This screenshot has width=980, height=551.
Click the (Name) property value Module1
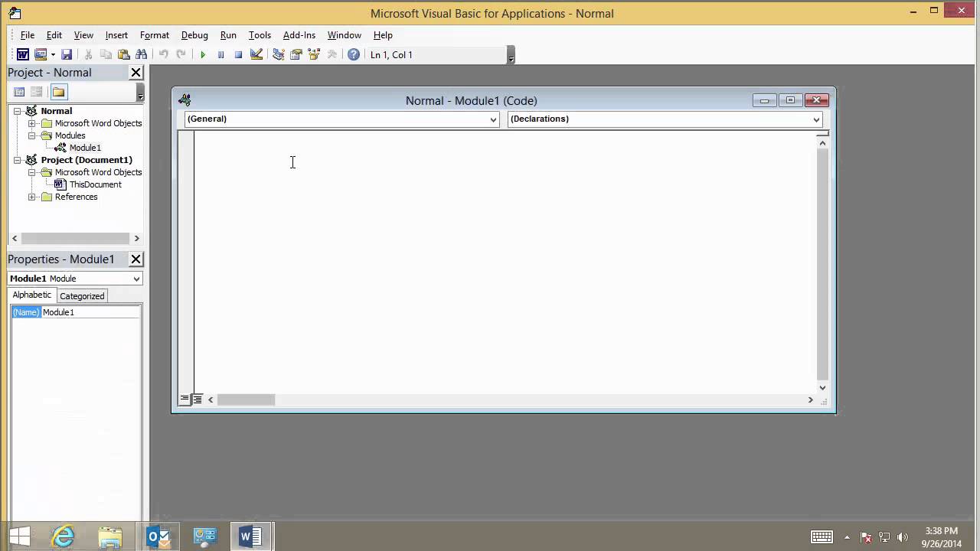coord(90,312)
